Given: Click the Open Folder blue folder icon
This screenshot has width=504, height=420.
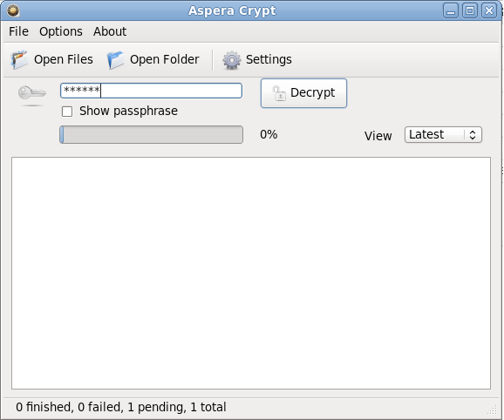Looking at the screenshot, I should pyautogui.click(x=116, y=60).
